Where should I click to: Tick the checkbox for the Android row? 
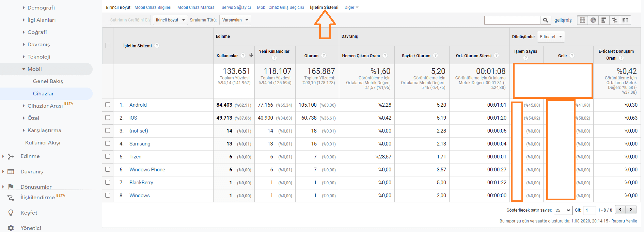coord(108,105)
